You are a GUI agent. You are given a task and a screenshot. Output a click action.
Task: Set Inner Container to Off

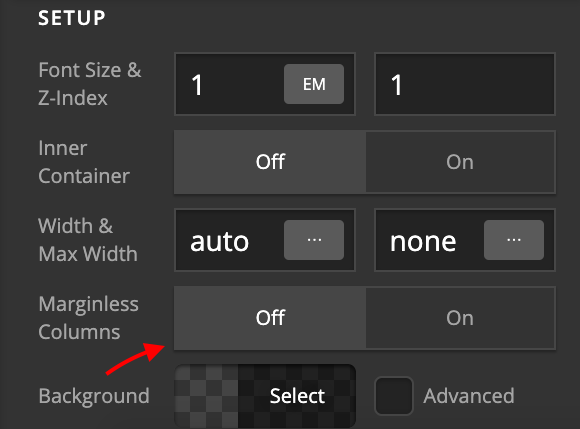point(270,162)
